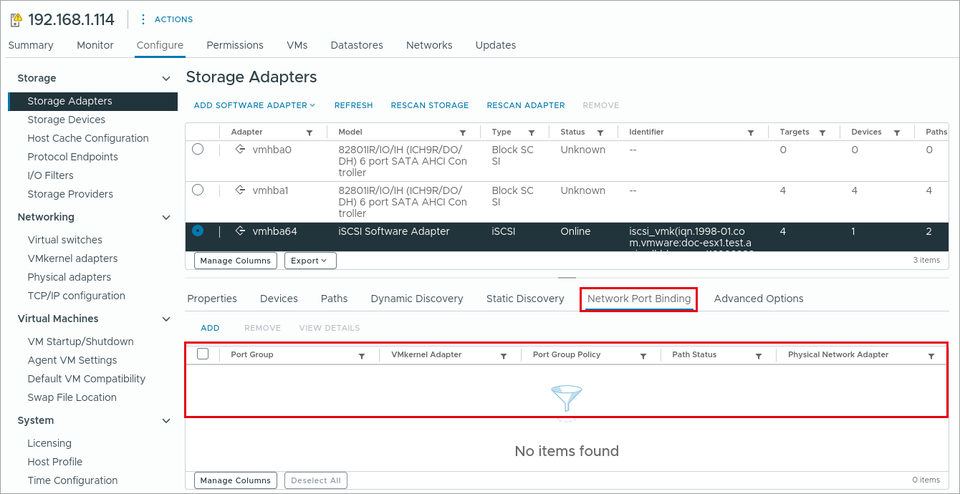Collapse the Networking section chevron
960x494 pixels.
165,217
